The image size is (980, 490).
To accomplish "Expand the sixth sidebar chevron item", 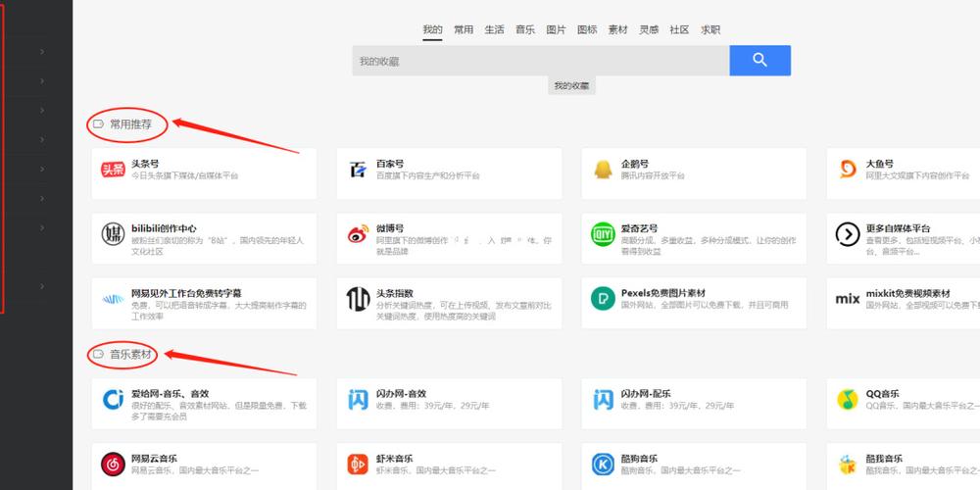I will (42, 198).
